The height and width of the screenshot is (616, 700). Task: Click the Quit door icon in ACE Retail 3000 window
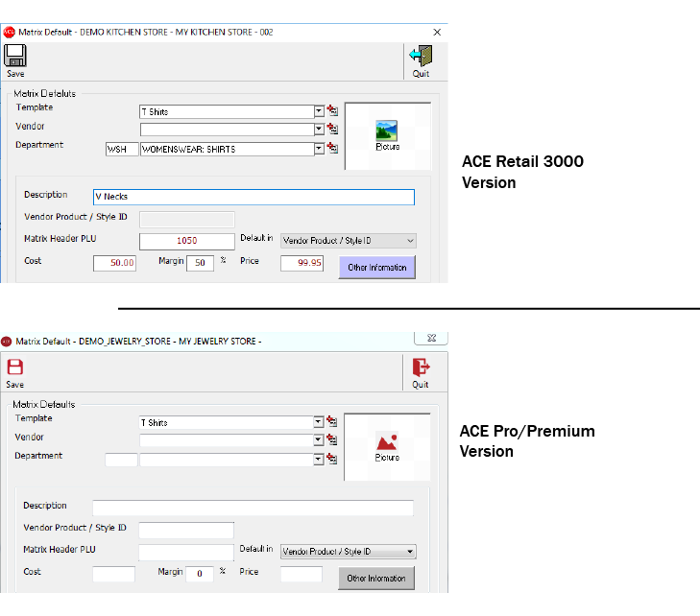(x=421, y=56)
